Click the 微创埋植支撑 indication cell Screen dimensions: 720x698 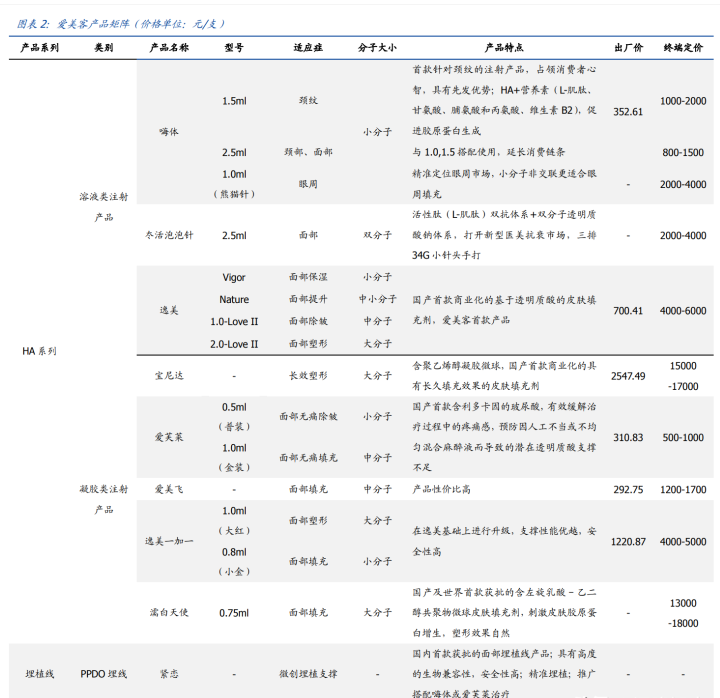pyautogui.click(x=308, y=674)
